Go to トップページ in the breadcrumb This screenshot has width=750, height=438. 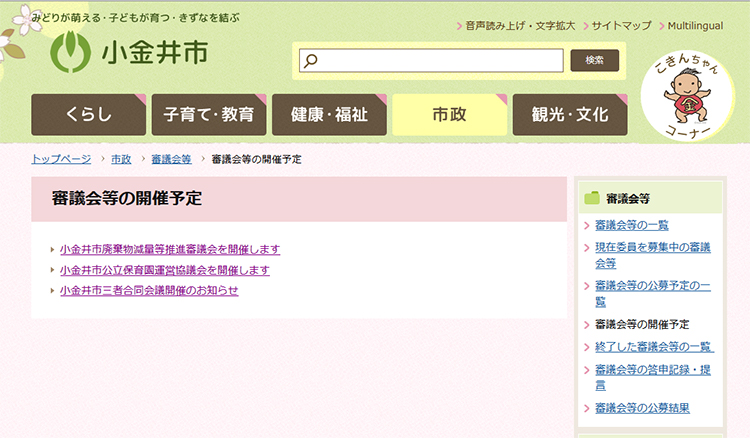tap(61, 159)
